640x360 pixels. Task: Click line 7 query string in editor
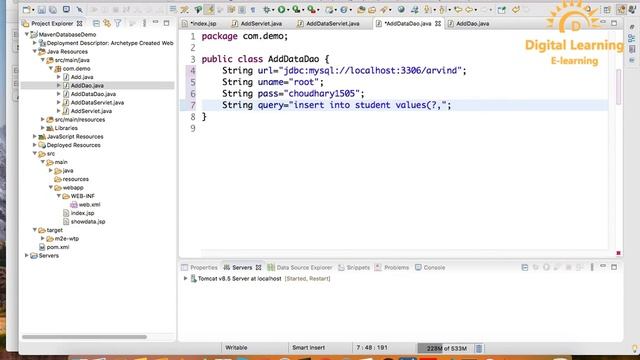[370, 105]
